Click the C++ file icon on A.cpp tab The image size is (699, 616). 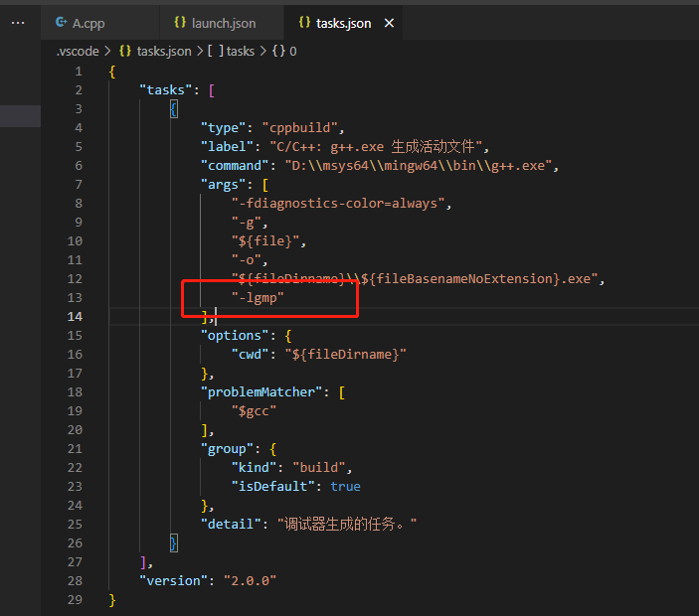61,22
